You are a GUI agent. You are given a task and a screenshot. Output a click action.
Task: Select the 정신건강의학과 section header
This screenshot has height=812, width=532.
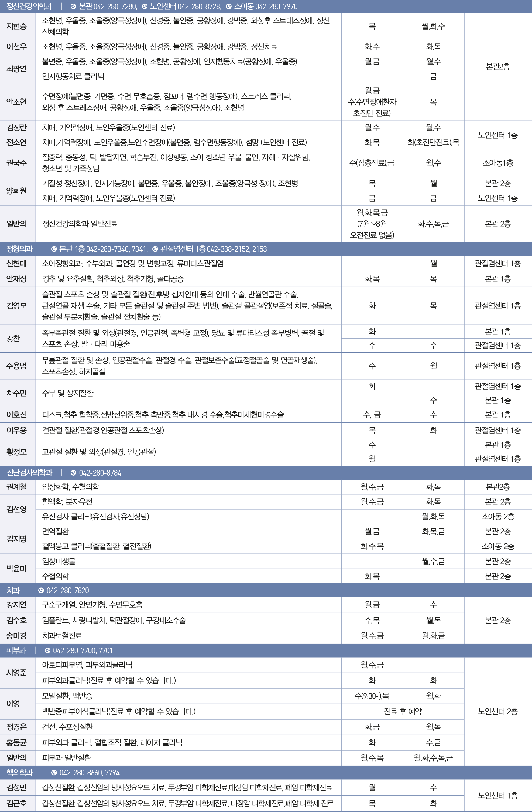(x=266, y=6)
